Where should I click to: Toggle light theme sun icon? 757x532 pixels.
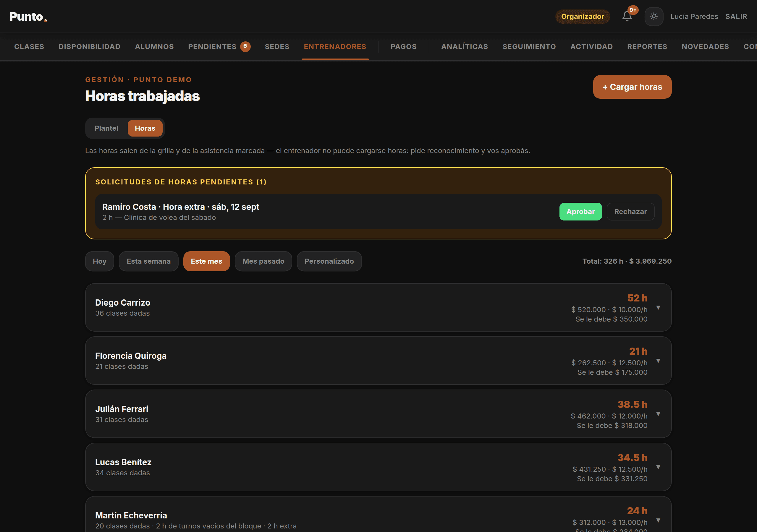click(x=654, y=17)
